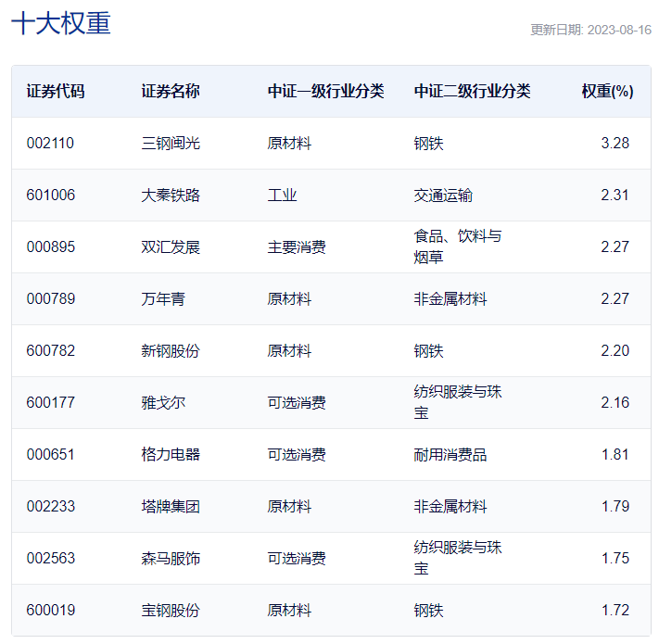This screenshot has height=644, width=659.
Task: Click 钢铁 in the 新钢股份 row
Action: click(x=429, y=351)
